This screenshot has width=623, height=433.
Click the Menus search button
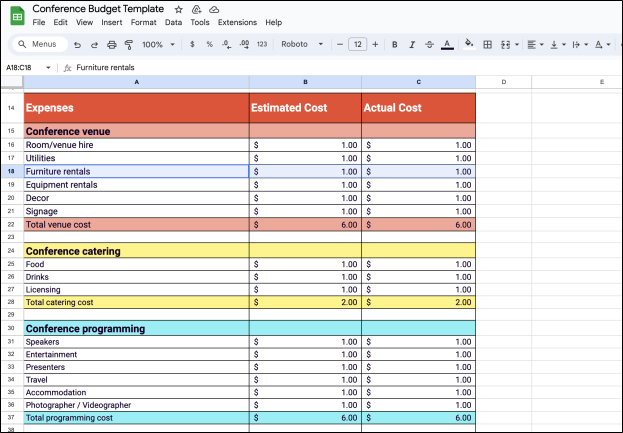pyautogui.click(x=39, y=44)
